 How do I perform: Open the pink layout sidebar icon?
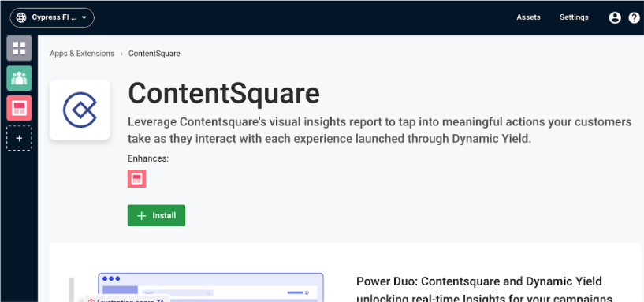point(19,108)
